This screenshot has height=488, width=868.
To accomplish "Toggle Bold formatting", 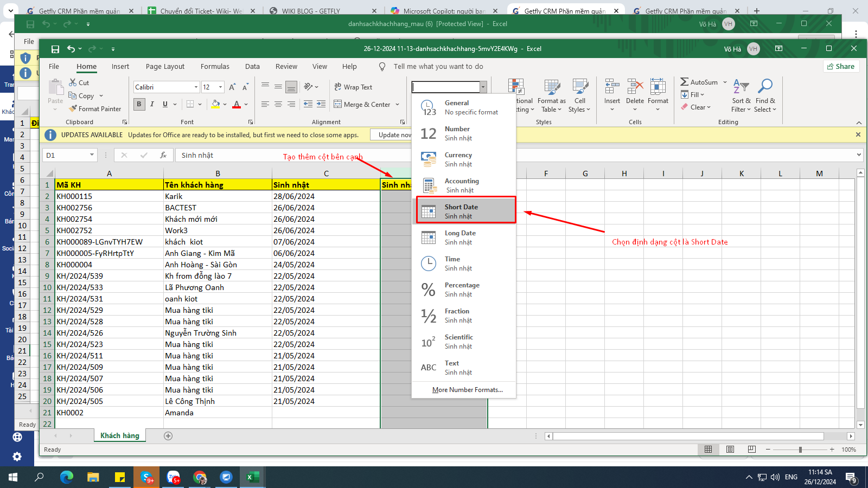I will [x=139, y=104].
